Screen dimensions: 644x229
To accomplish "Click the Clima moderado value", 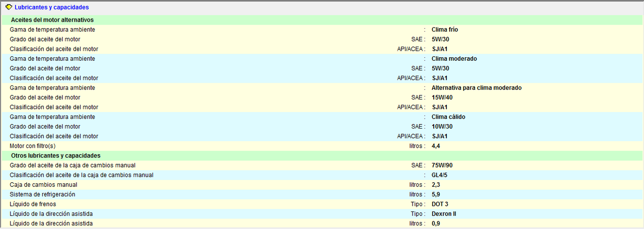I will click(x=454, y=59).
